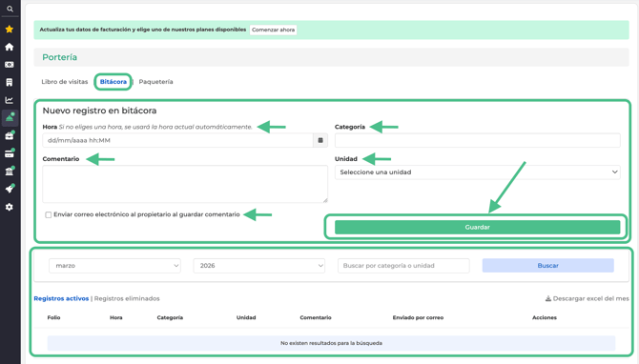639x364 pixels.
Task: Click the Portería page heading
Action: click(x=59, y=57)
